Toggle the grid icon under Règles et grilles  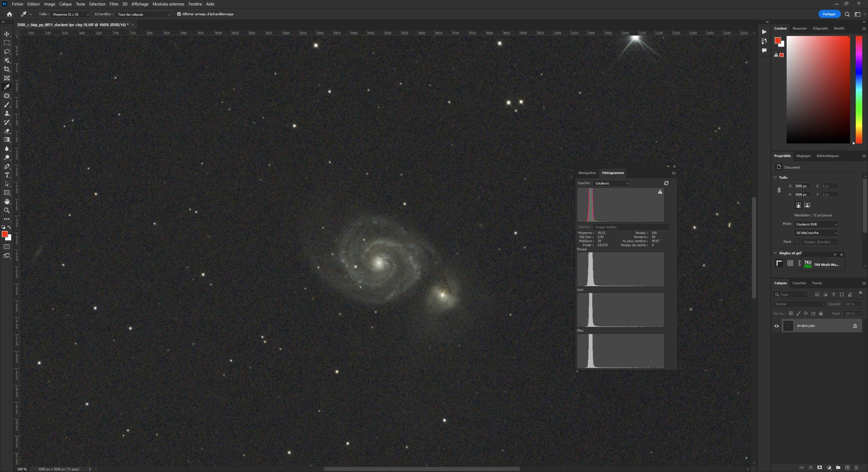pyautogui.click(x=790, y=263)
